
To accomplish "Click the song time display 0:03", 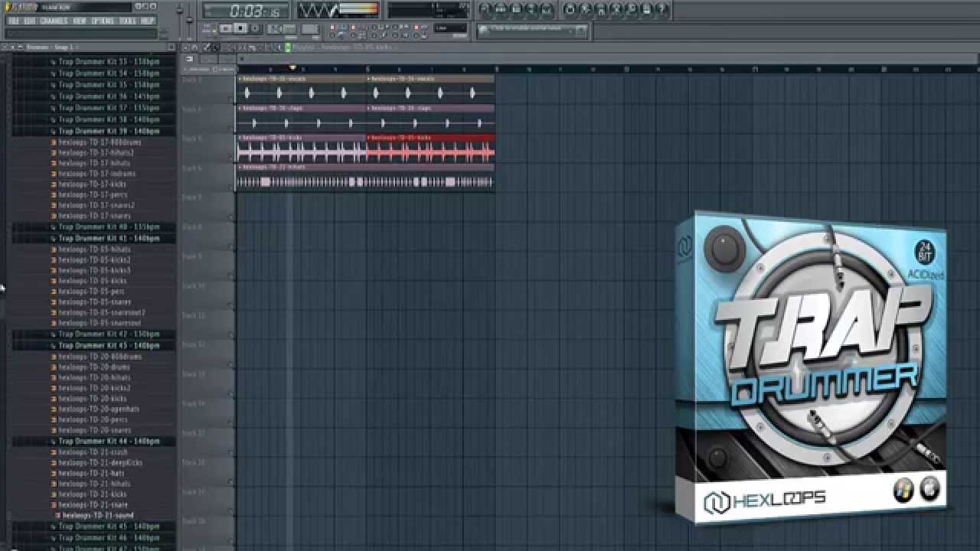I will [247, 11].
